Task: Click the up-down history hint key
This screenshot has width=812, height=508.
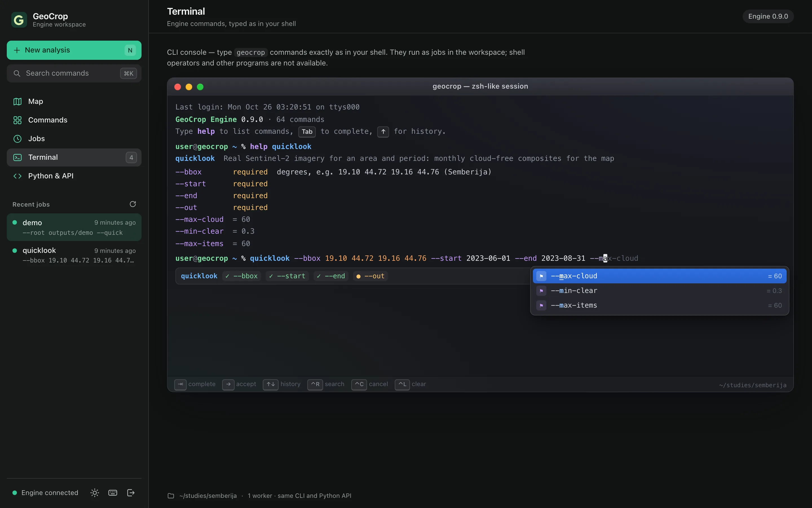Action: pos(271,384)
